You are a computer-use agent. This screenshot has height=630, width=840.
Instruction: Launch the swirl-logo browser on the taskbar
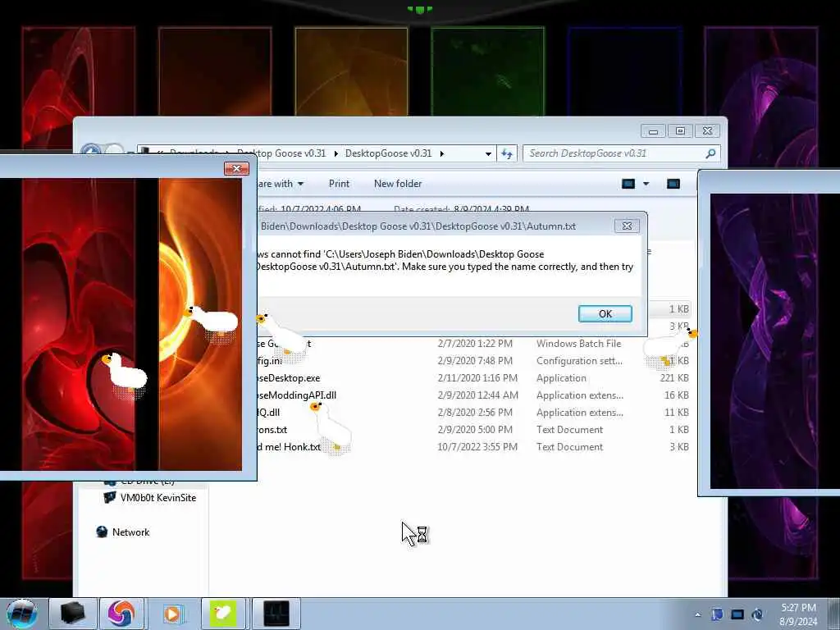pos(121,614)
